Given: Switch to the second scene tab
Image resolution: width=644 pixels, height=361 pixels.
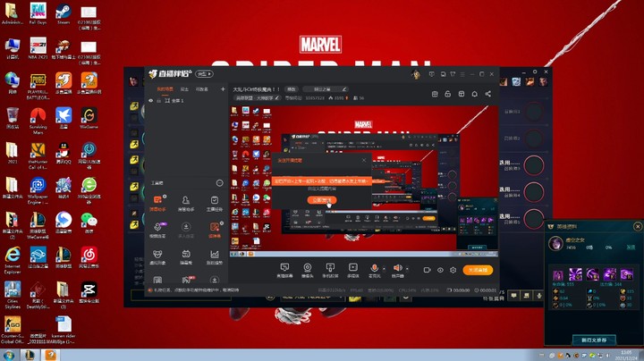Looking at the screenshot, I should click(x=185, y=89).
